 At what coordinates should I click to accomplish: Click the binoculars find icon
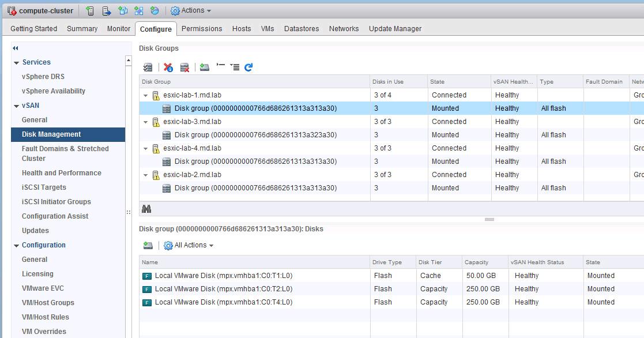tap(146, 209)
